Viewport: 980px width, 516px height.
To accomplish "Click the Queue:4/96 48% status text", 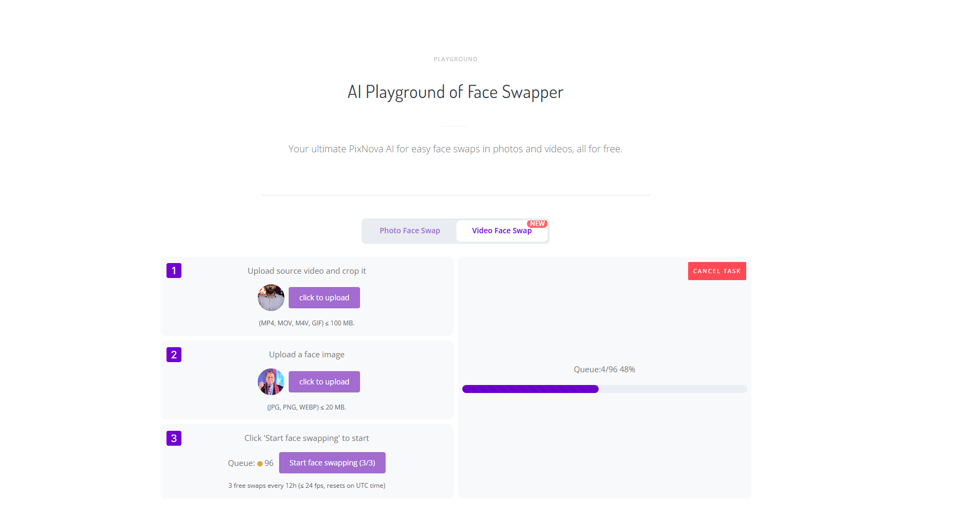I will (604, 370).
